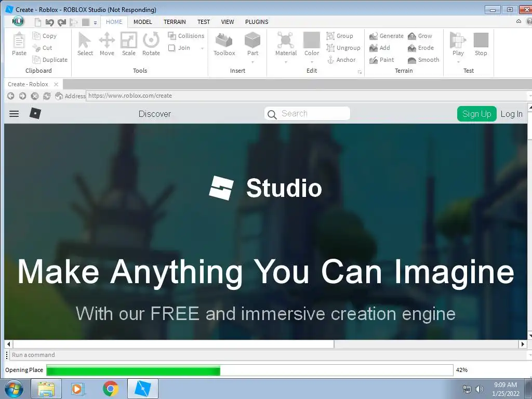
Task: Toggle the Collisions option
Action: (x=186, y=36)
